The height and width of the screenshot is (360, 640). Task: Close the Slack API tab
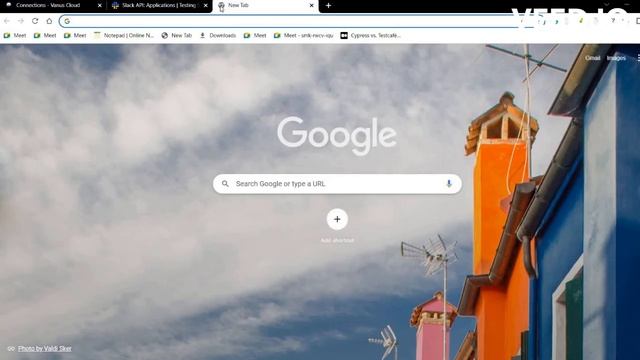[205, 6]
